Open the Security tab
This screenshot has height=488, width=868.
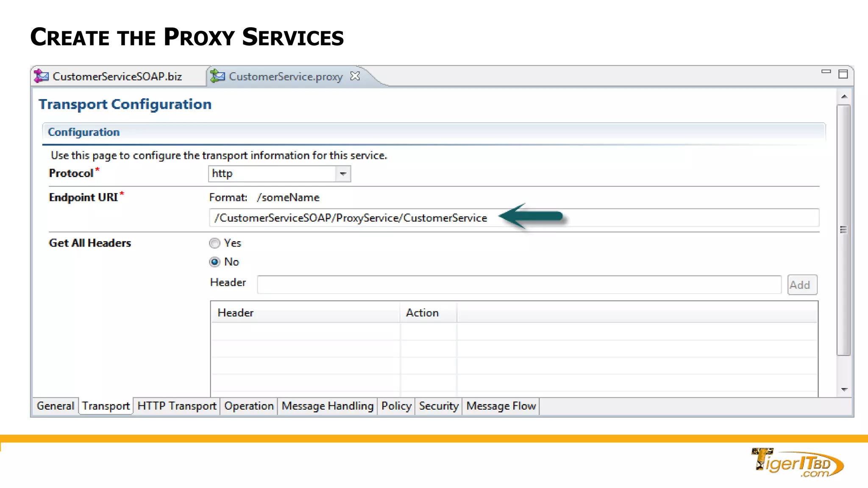[x=439, y=406]
